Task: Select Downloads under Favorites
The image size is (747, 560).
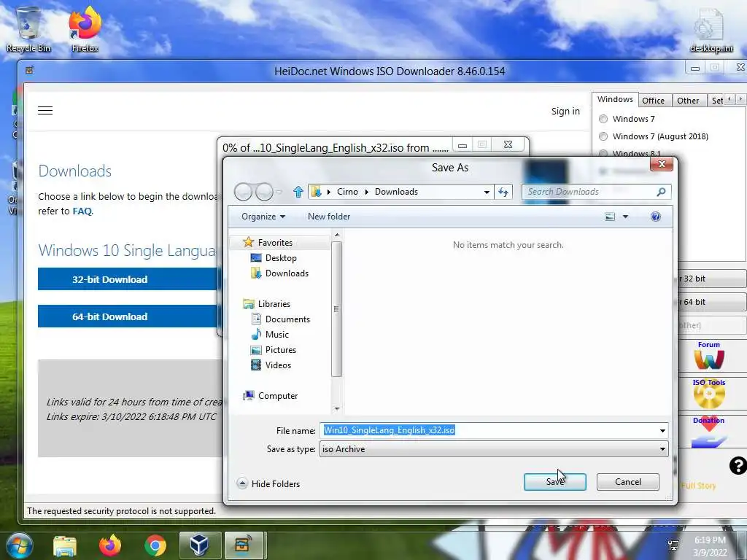Action: pyautogui.click(x=279, y=273)
